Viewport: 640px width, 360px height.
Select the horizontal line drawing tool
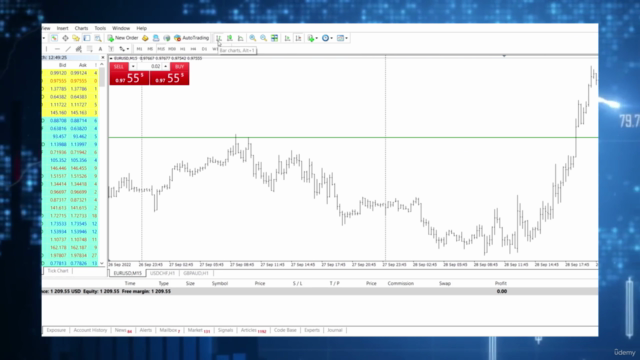coord(57,49)
